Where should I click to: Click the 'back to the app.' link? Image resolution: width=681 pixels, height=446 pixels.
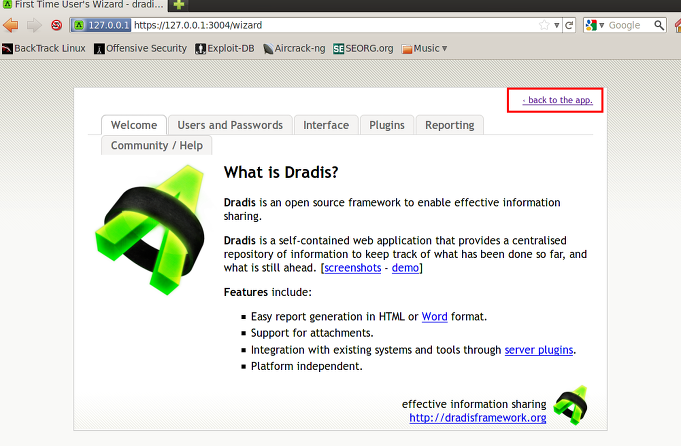coord(557,100)
